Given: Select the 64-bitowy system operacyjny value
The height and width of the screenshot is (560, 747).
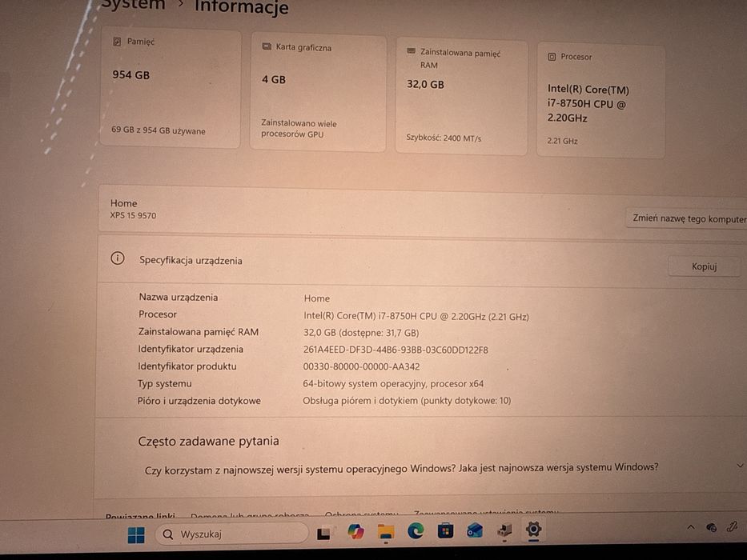Looking at the screenshot, I should pyautogui.click(x=393, y=383).
